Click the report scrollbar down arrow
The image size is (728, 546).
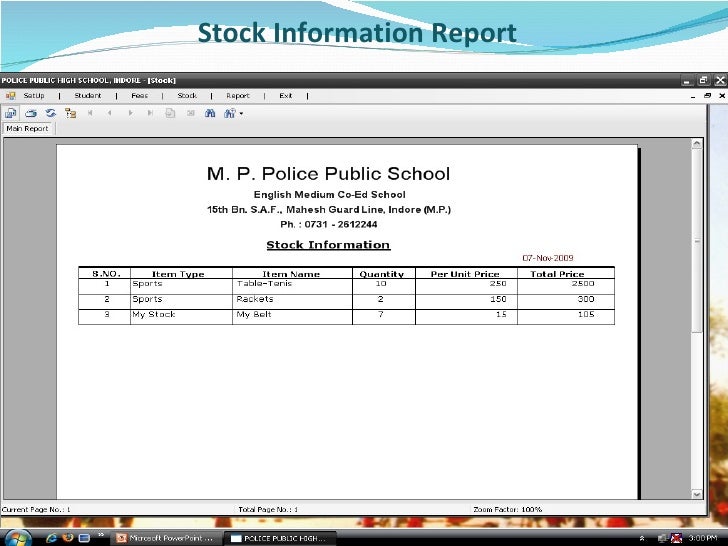point(696,494)
